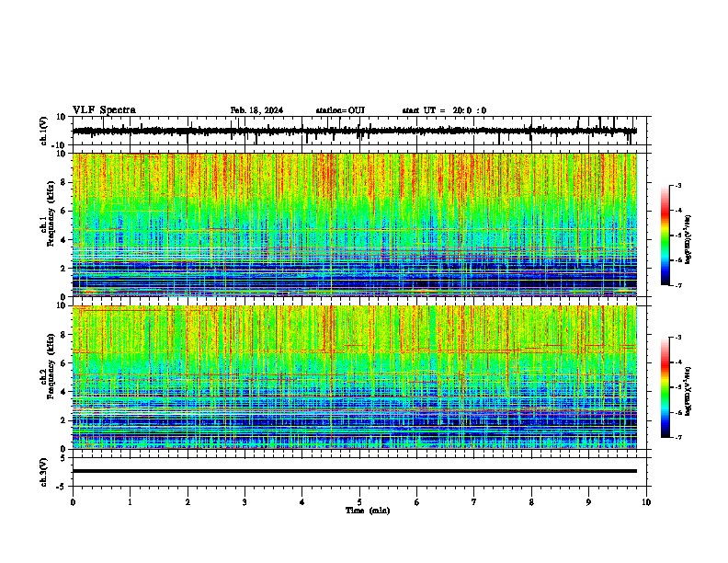The height and width of the screenshot is (563, 728).
Task: Click the "7" tick on the Time axis
Action: (474, 502)
